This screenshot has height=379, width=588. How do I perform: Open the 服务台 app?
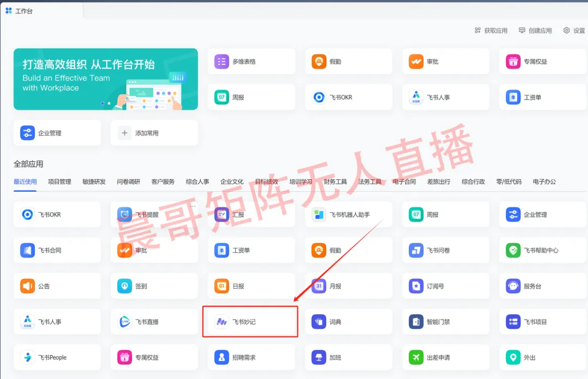pos(543,286)
